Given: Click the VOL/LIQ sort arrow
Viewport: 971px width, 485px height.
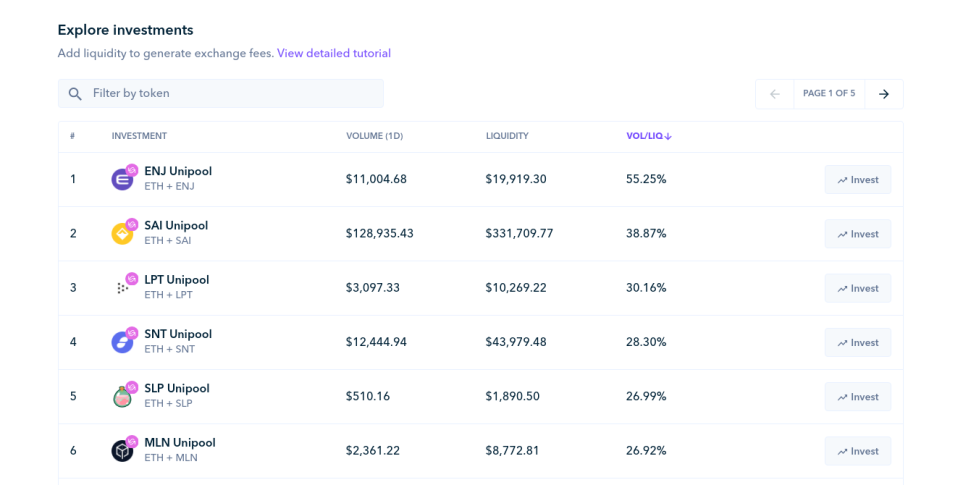Looking at the screenshot, I should tap(668, 136).
